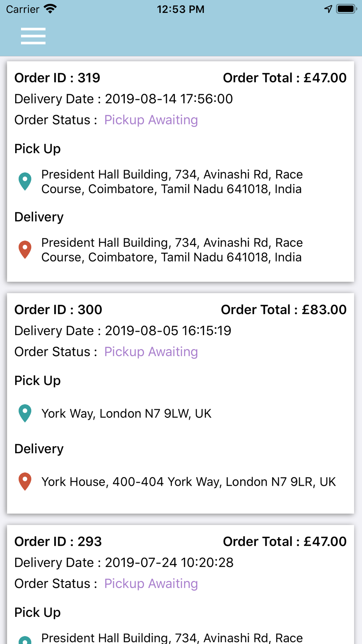Tap York Way, London N7 9LW pickup address
Image resolution: width=362 pixels, height=644 pixels.
[x=126, y=414]
